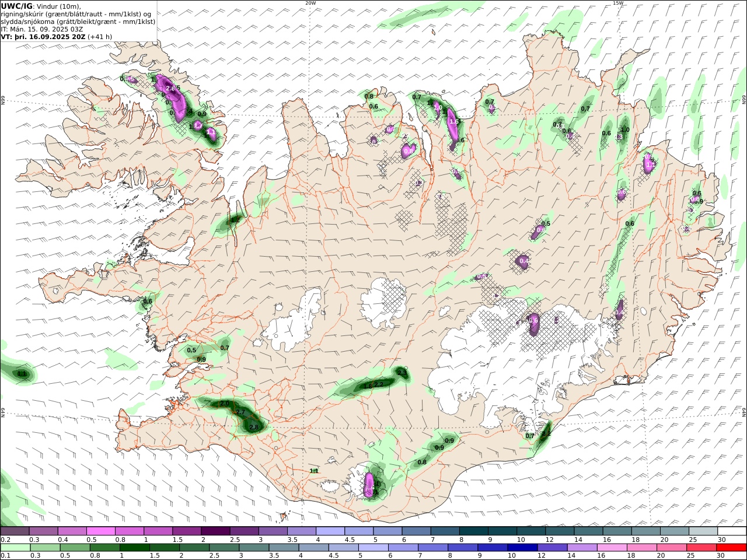Click the light pink 16–18 rain legend swatch
Image resolution: width=747 pixels, height=560 pixels.
coord(611,547)
